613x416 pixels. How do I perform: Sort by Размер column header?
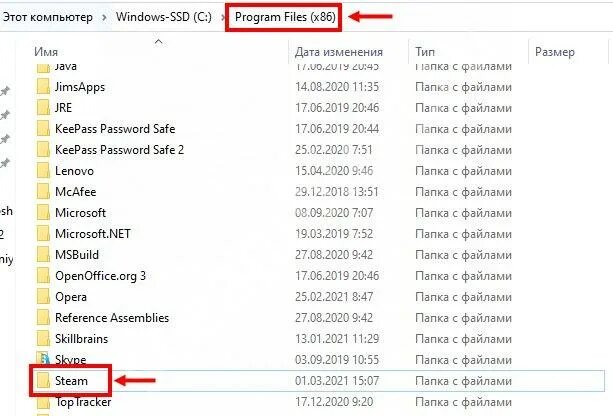[x=555, y=52]
